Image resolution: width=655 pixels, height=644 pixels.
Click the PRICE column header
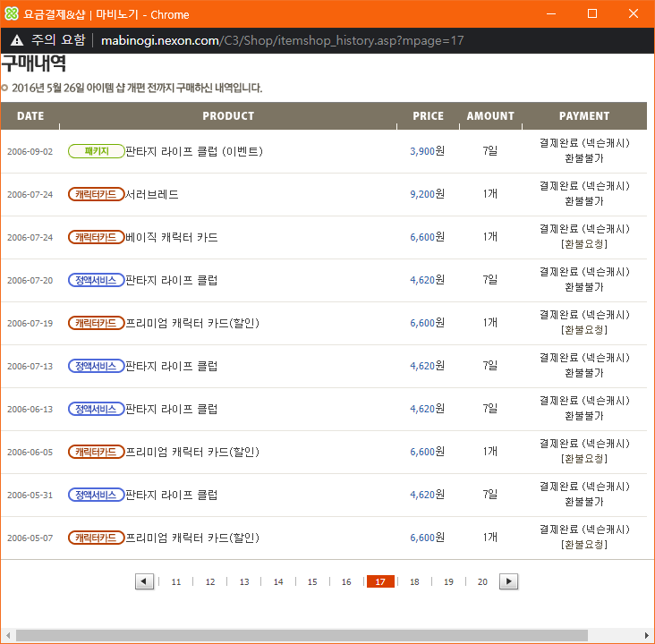(428, 115)
